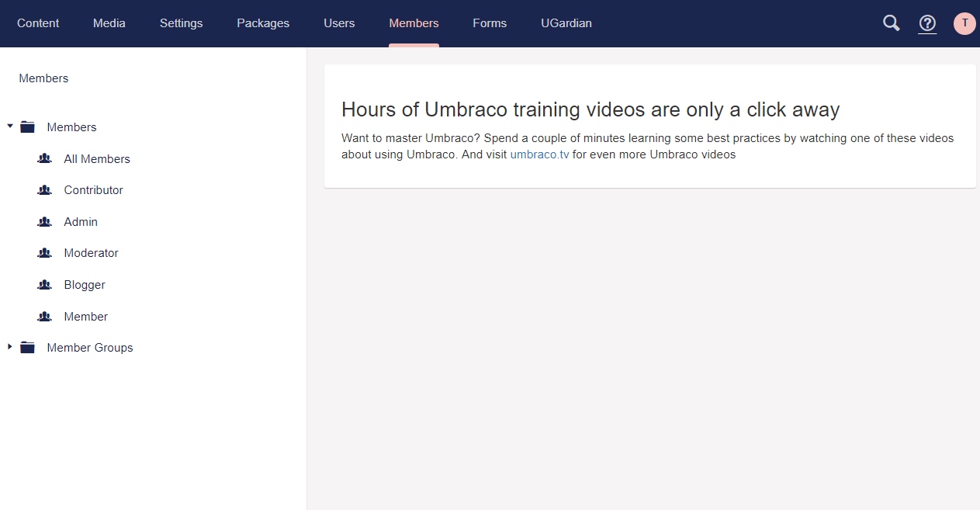
Task: Select the Admin tree item
Action: [81, 222]
